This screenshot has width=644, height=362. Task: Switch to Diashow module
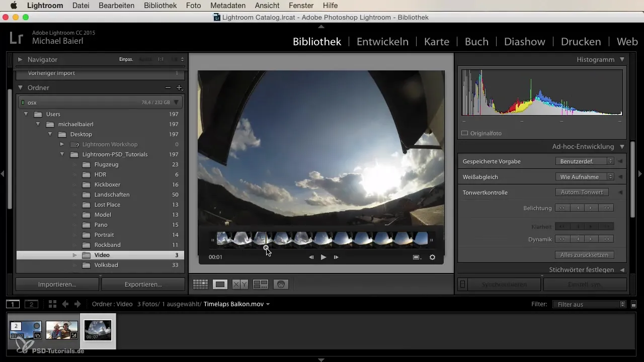click(525, 42)
